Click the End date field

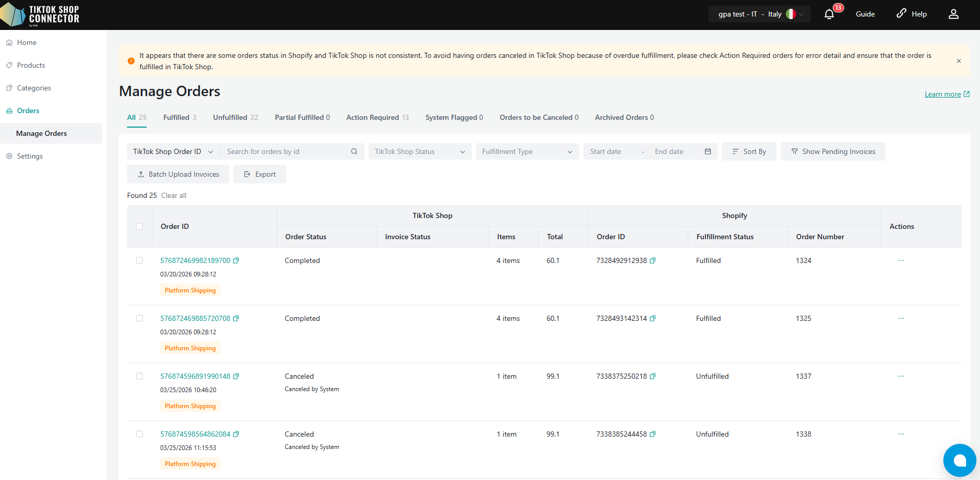pos(674,151)
